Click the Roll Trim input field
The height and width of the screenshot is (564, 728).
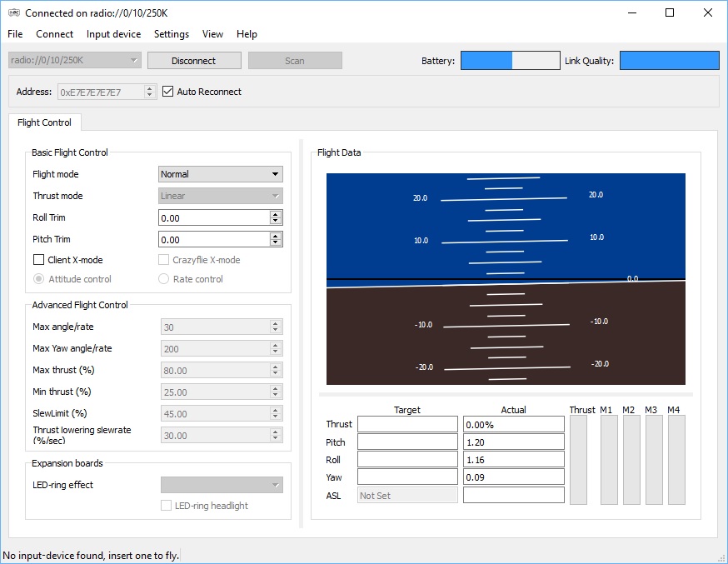point(213,218)
